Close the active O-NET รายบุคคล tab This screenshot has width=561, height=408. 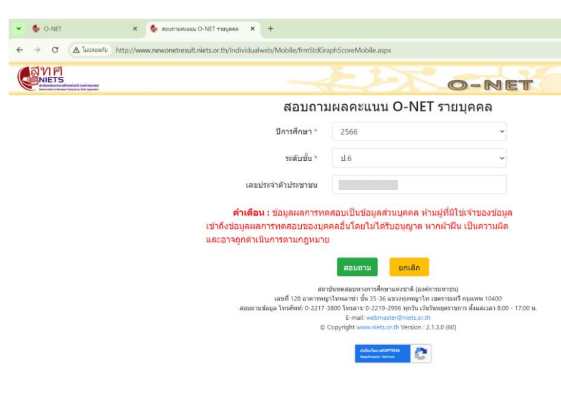click(253, 29)
